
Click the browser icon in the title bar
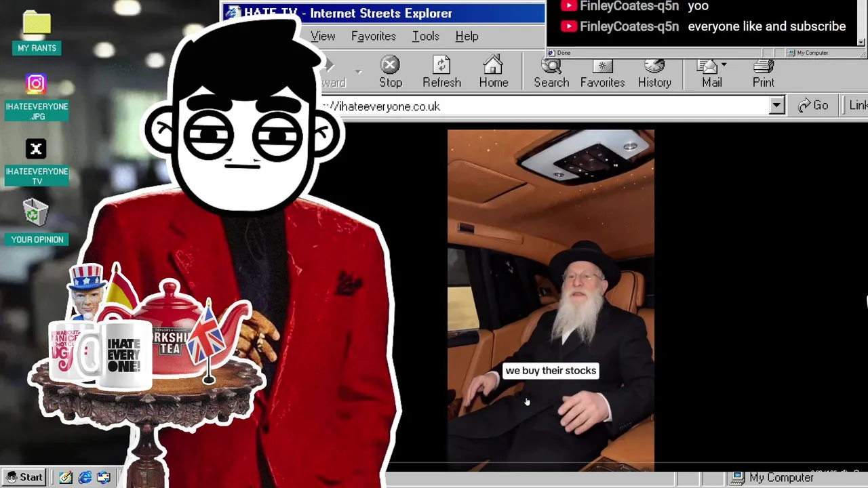pos(233,13)
